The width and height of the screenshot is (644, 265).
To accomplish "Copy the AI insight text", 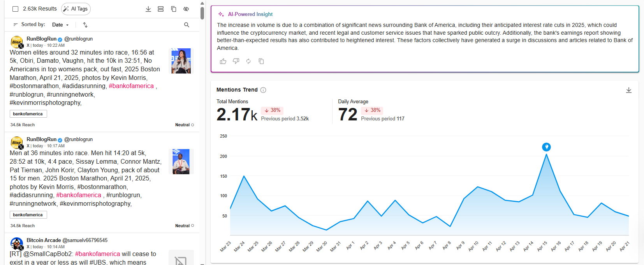I will (261, 61).
